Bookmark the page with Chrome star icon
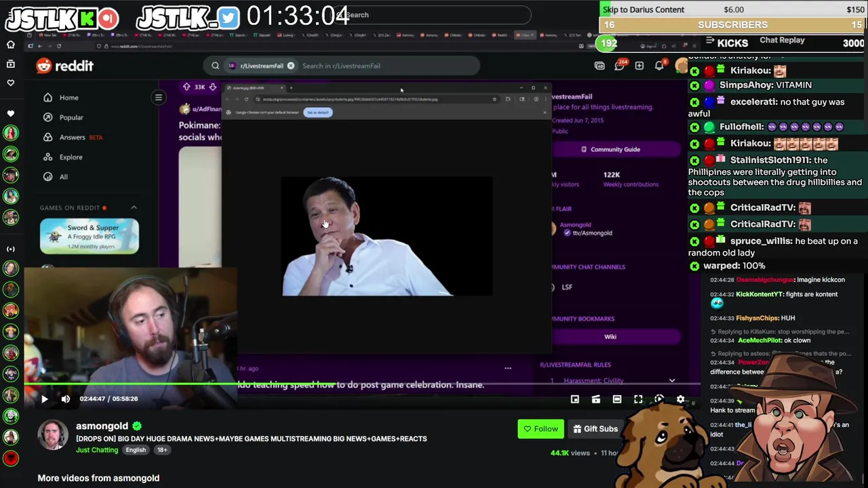The width and height of the screenshot is (868, 488). (494, 100)
